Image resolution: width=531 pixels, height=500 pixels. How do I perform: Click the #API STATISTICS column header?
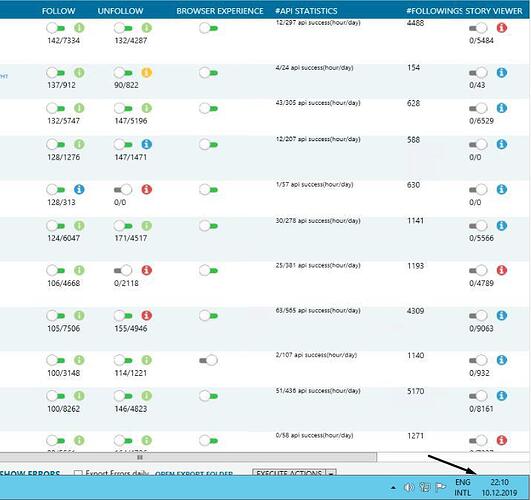[306, 11]
